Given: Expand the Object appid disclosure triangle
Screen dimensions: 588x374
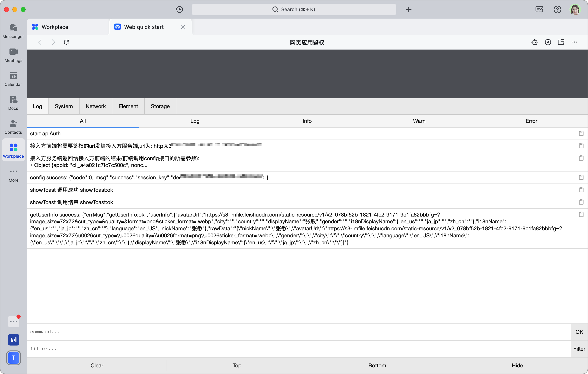Looking at the screenshot, I should click(x=32, y=165).
